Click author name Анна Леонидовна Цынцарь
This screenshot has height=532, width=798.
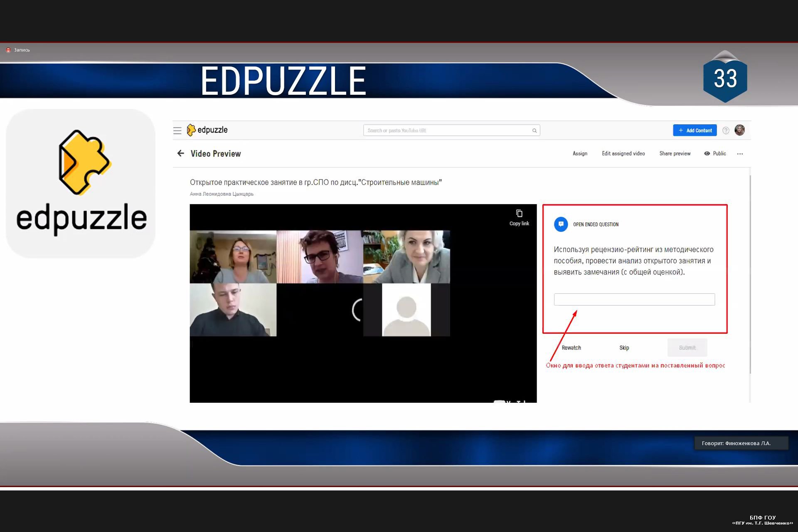point(222,194)
